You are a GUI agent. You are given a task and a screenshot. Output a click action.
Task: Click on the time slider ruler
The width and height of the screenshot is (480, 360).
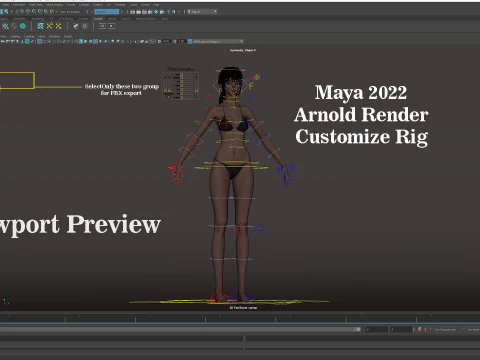(240, 318)
